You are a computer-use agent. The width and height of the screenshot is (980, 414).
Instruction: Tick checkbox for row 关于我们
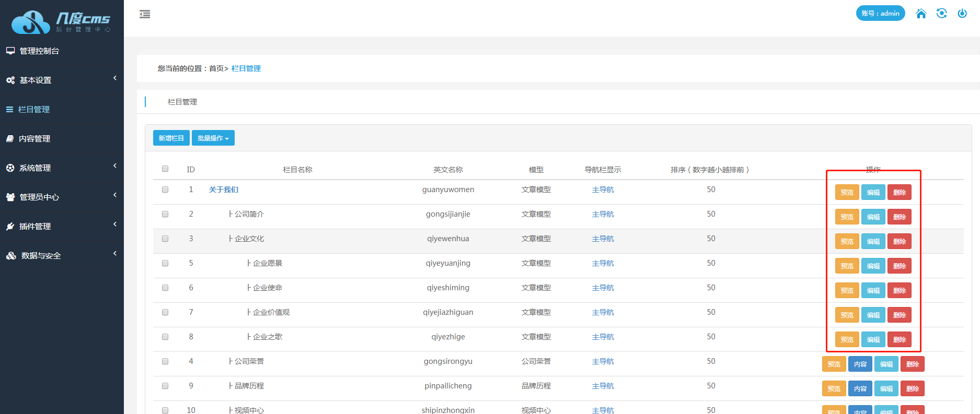(x=165, y=190)
